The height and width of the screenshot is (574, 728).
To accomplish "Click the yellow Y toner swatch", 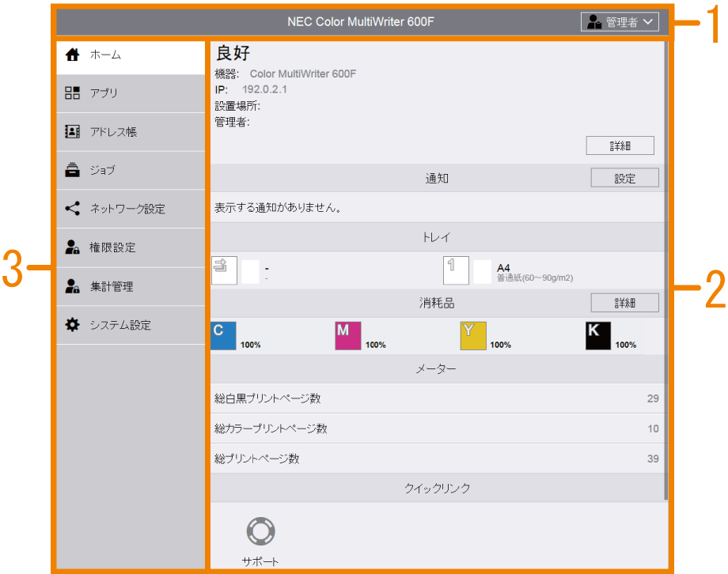I will point(472,336).
